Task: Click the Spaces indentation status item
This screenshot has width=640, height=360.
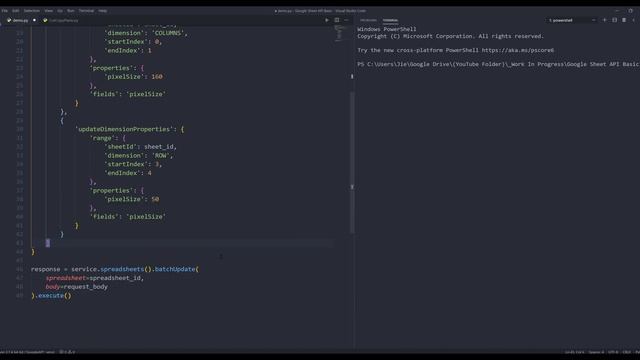Action: click(596, 352)
